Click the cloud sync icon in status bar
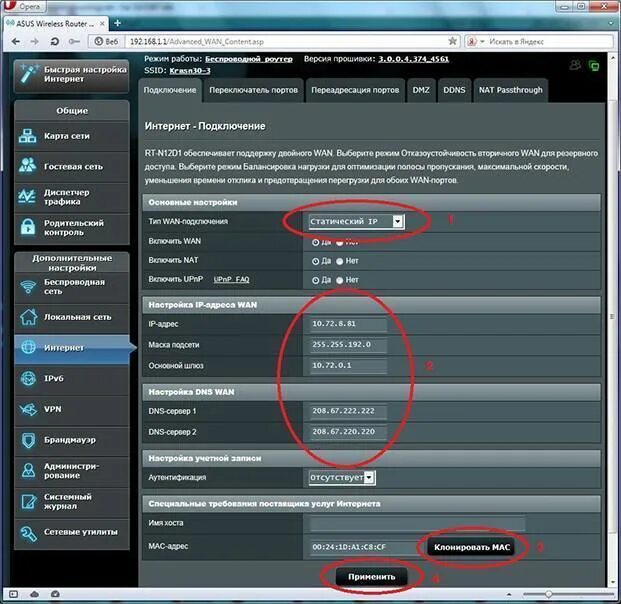Image resolution: width=621 pixels, height=604 pixels. (34, 594)
